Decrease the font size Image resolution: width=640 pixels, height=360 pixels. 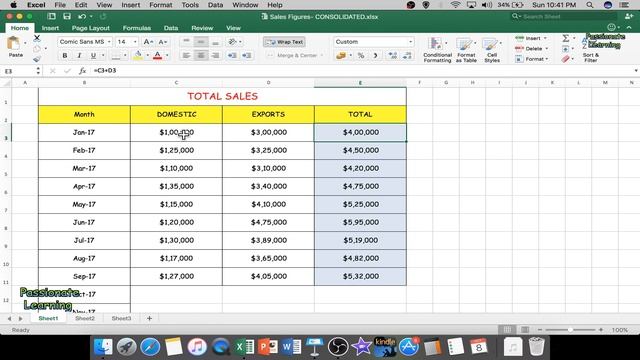click(x=162, y=42)
